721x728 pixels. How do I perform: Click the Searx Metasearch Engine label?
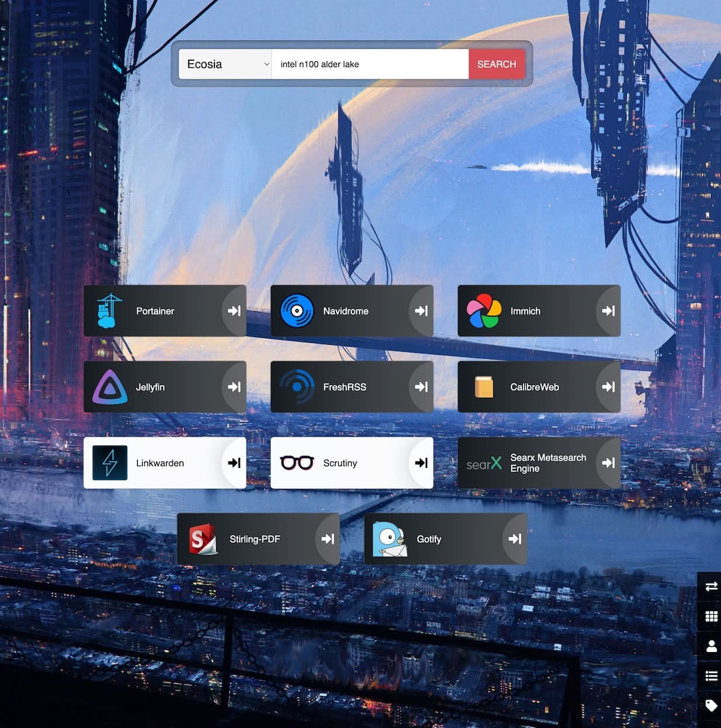coord(548,463)
